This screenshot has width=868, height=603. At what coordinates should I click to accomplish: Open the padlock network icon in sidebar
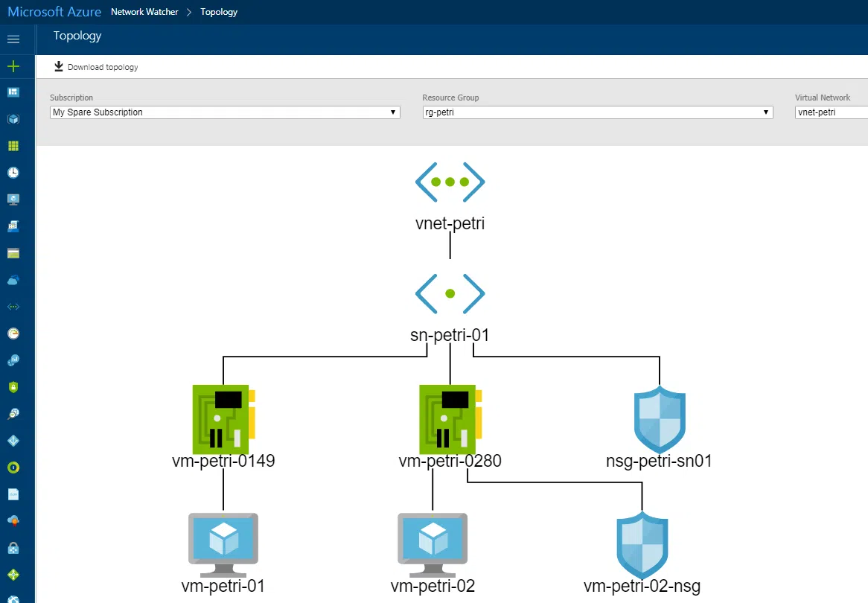[x=13, y=548]
